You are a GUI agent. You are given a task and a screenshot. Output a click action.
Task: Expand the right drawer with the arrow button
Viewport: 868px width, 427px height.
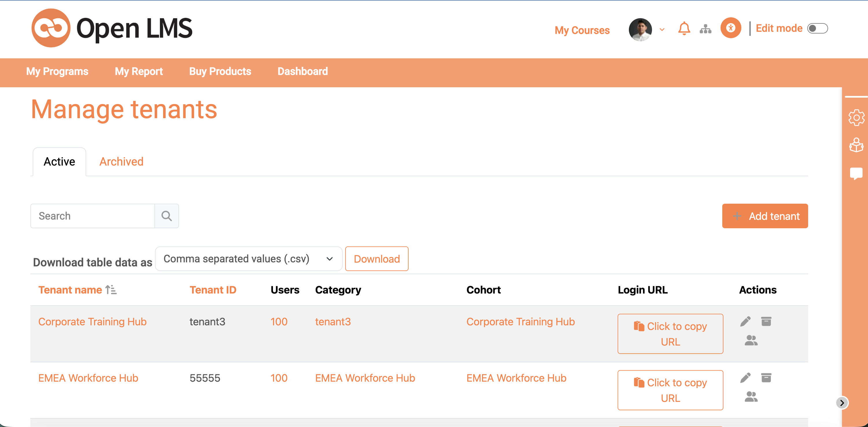pos(842,403)
